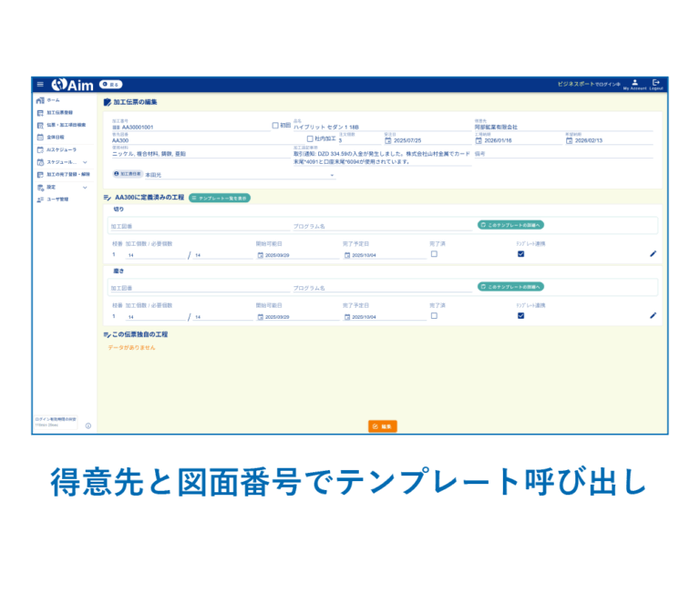Click the My Account icon
700x594 pixels.
(634, 84)
